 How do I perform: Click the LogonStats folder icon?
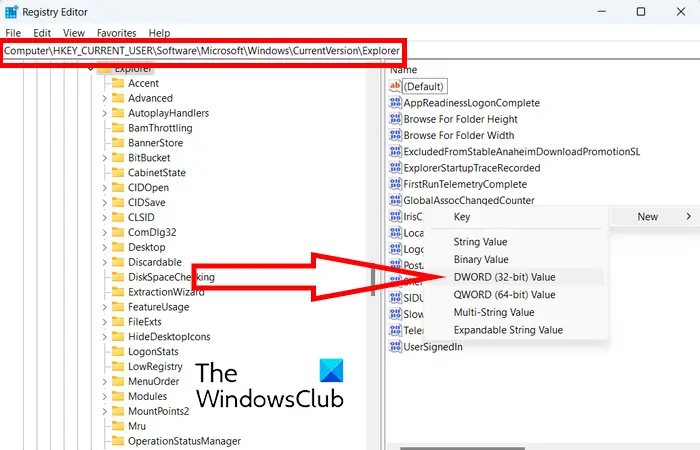tap(118, 351)
